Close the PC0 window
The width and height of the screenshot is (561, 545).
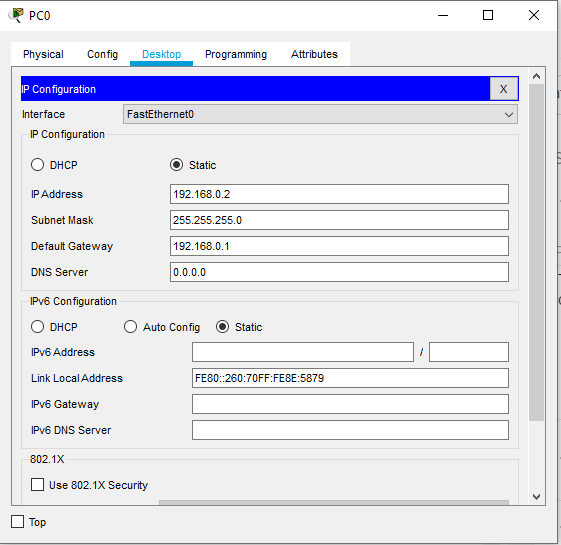(534, 15)
